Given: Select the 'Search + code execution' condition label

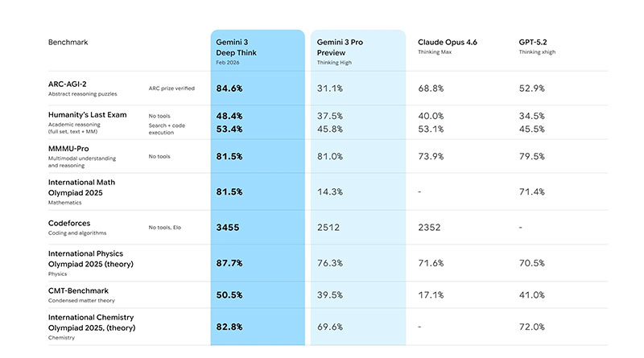Looking at the screenshot, I should [167, 130].
